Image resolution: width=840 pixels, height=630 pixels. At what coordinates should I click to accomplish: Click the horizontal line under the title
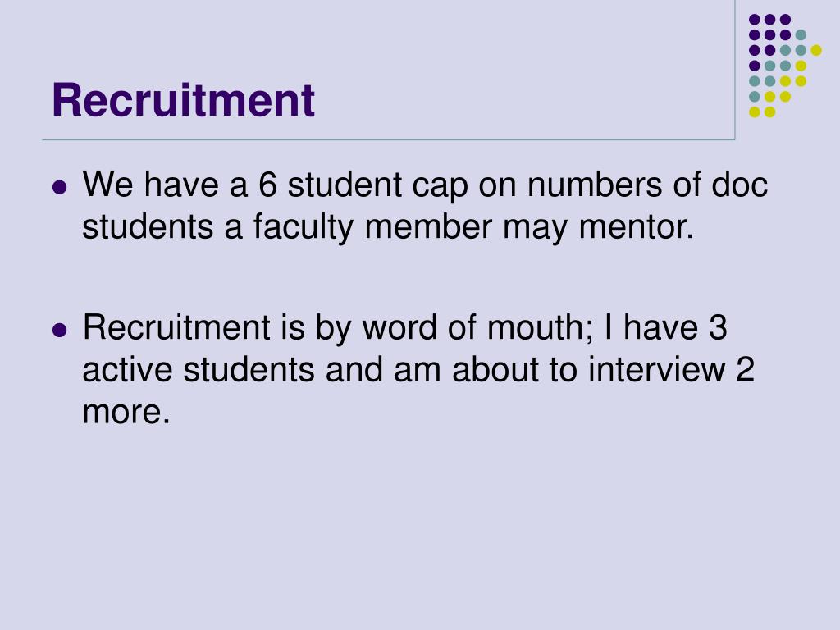388,139
